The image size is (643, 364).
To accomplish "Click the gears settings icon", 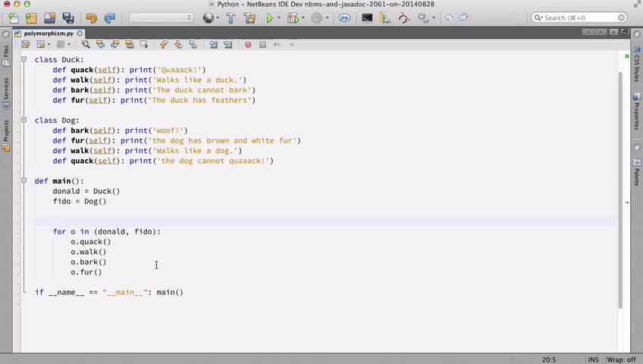I will (x=422, y=18).
